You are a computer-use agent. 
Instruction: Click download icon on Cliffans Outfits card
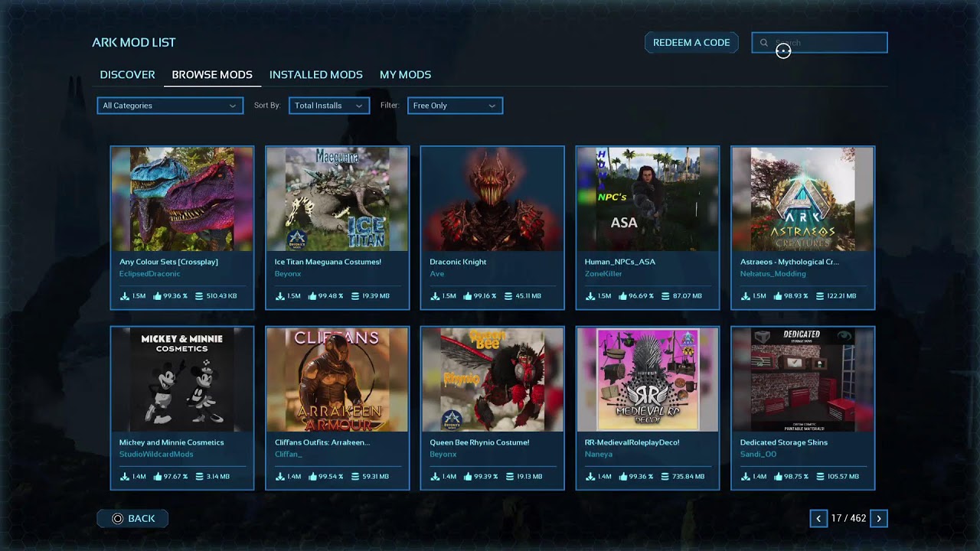pyautogui.click(x=279, y=477)
